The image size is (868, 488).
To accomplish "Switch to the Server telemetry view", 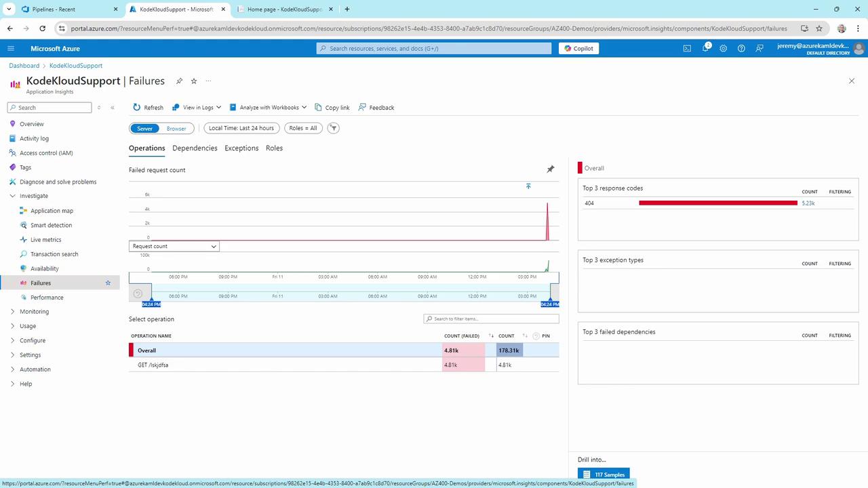I will coord(144,128).
